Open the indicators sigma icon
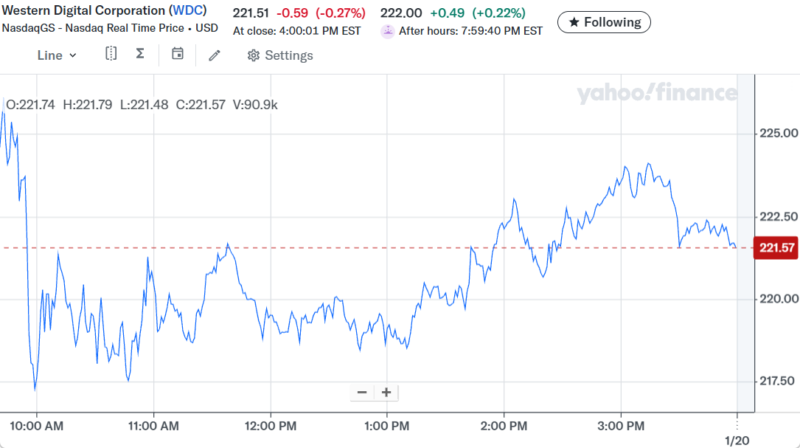This screenshot has width=800, height=448. [x=140, y=54]
